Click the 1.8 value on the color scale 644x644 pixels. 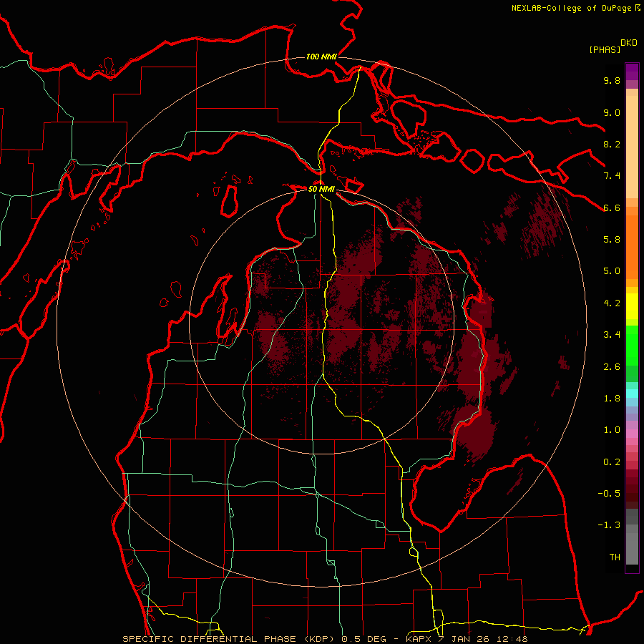[x=612, y=399]
